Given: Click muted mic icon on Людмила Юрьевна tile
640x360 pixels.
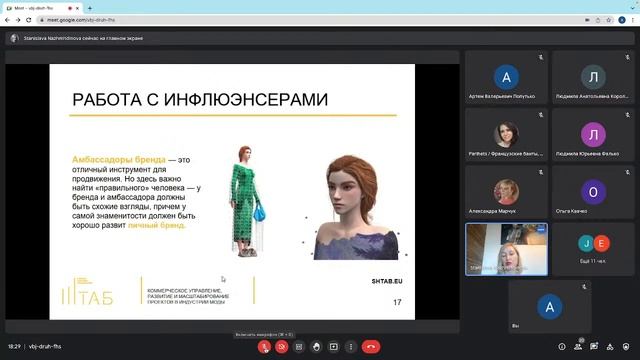Looking at the screenshot, I should [627, 115].
